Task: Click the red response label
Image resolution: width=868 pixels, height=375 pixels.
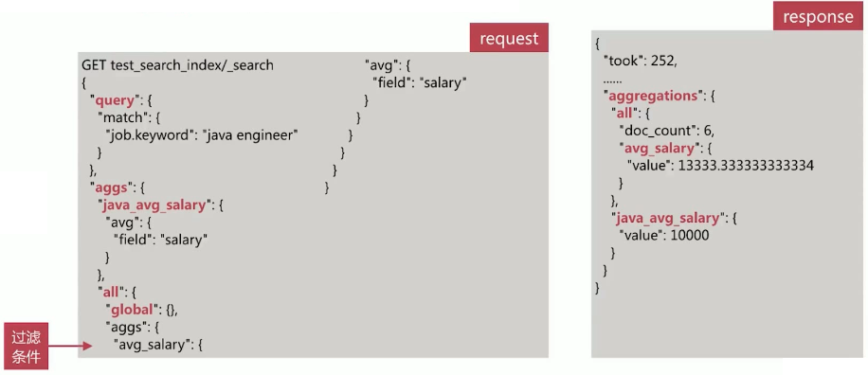Action: 818,17
